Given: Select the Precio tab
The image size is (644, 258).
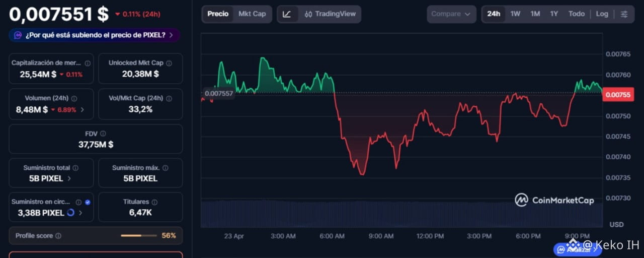Looking at the screenshot, I should tap(218, 14).
